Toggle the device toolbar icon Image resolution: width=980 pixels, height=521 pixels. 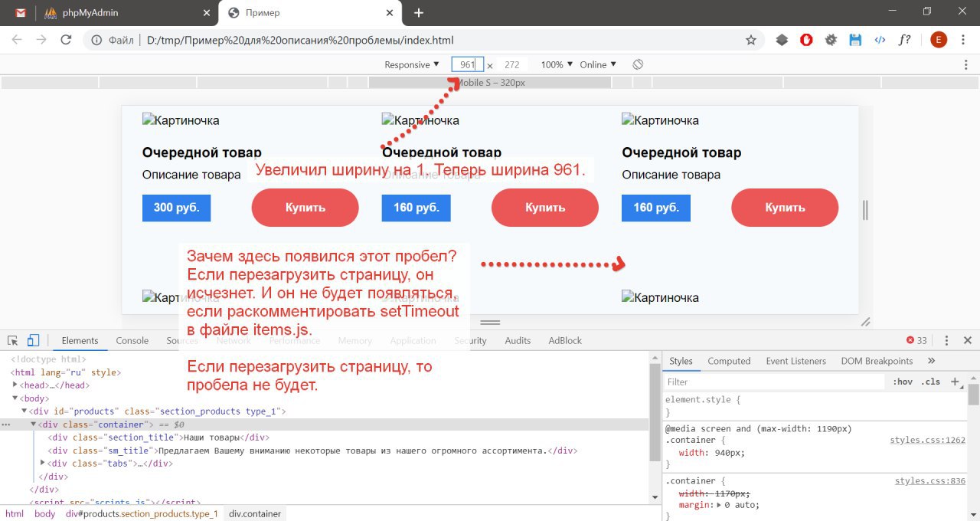pyautogui.click(x=33, y=341)
